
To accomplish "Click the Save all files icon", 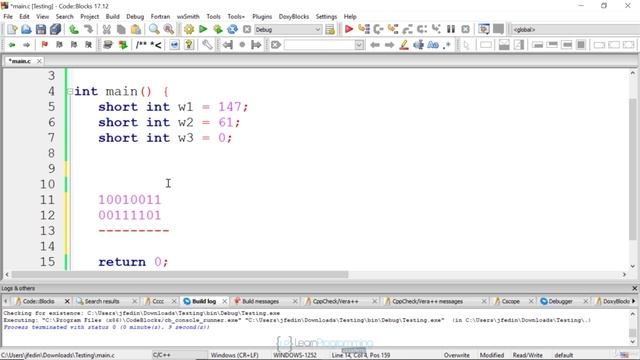I will coord(55,29).
